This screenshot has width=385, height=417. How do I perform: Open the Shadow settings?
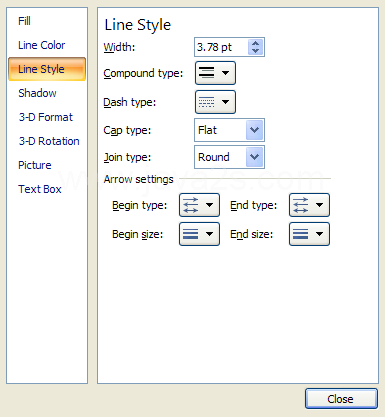[x=37, y=93]
